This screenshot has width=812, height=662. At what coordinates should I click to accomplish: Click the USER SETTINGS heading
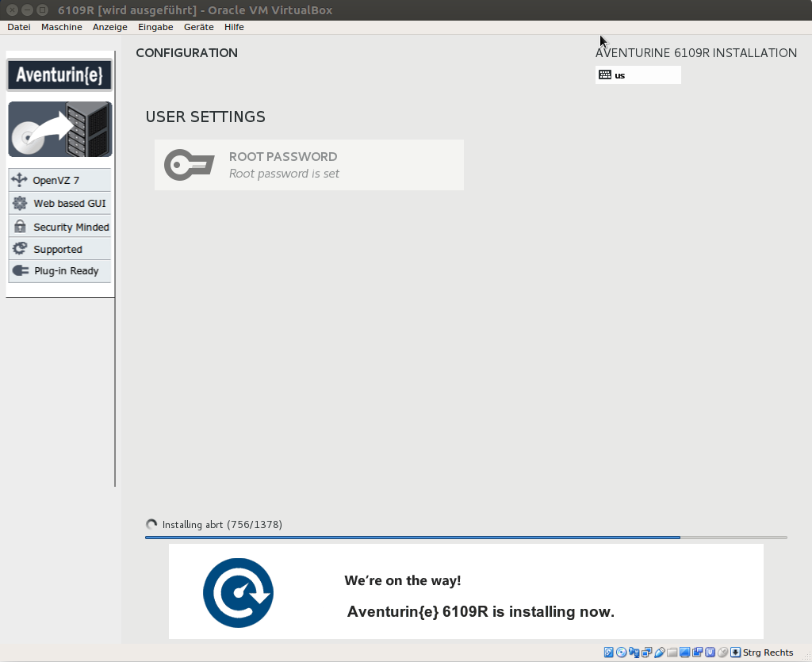click(205, 117)
